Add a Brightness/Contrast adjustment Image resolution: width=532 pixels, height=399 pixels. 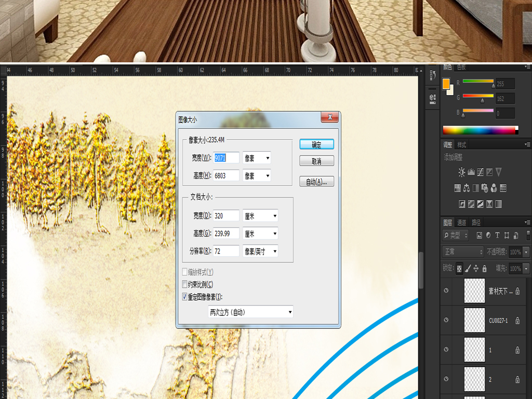[461, 172]
